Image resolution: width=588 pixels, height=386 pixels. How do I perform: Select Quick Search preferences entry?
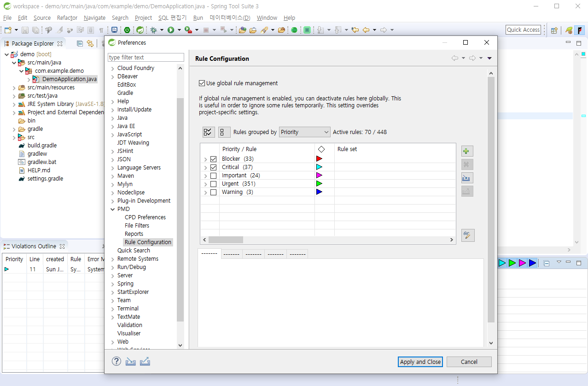pyautogui.click(x=134, y=251)
